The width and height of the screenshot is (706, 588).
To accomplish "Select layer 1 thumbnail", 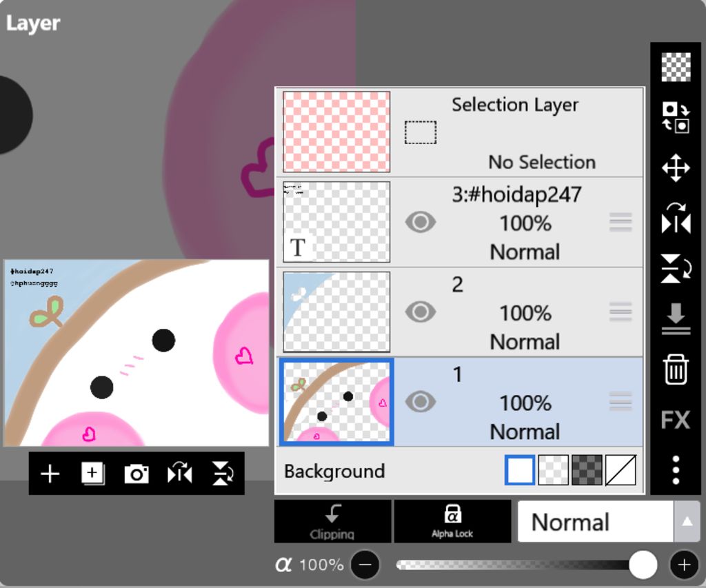I will 336,402.
